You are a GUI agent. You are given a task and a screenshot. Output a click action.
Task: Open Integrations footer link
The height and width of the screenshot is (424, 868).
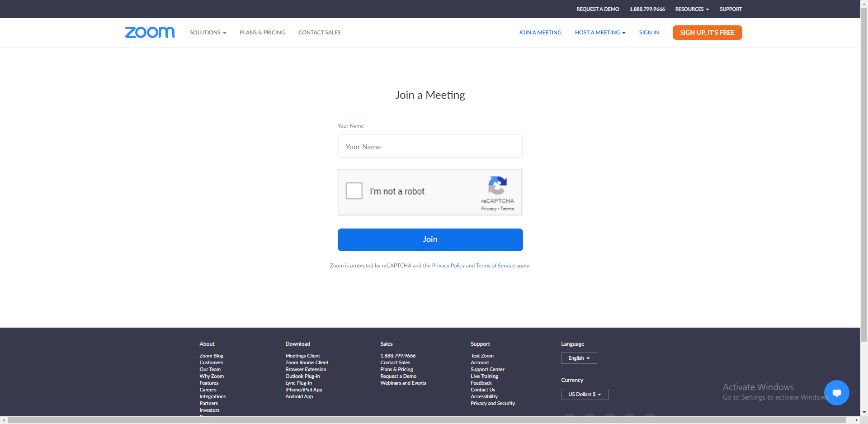tap(213, 396)
